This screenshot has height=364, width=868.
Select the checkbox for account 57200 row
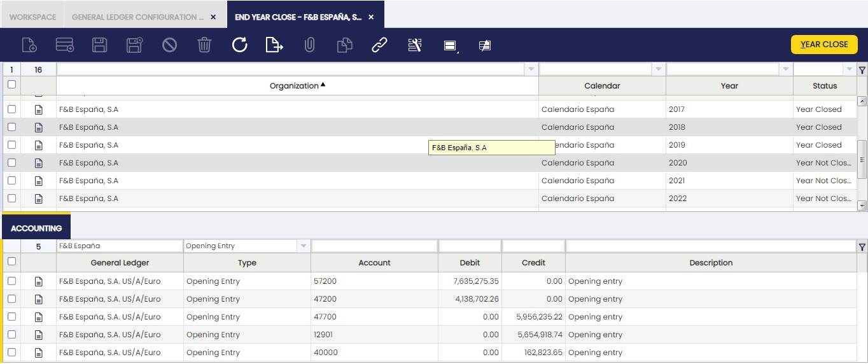pos(11,281)
